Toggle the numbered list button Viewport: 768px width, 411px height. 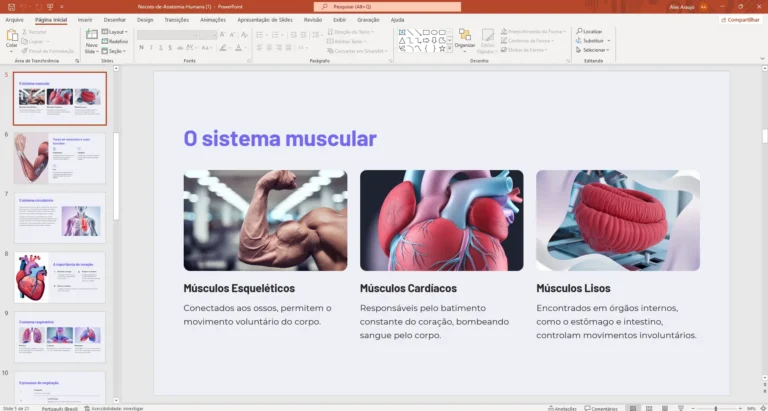(275, 35)
